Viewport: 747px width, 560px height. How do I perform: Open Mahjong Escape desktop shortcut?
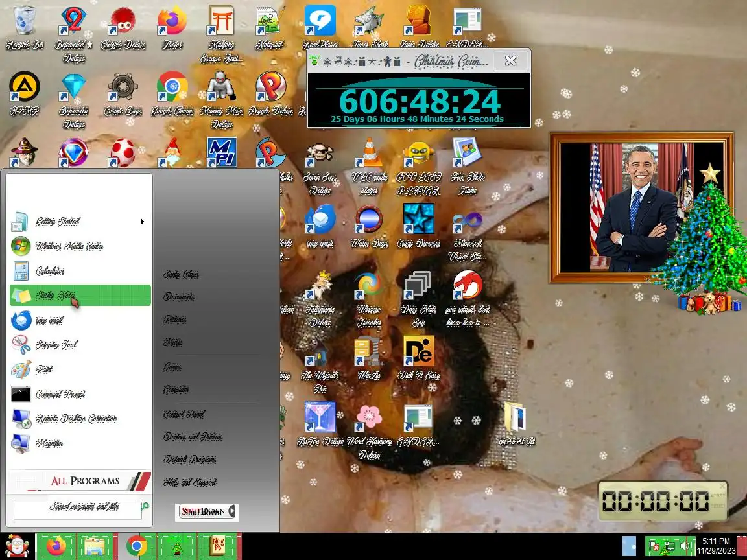(221, 33)
